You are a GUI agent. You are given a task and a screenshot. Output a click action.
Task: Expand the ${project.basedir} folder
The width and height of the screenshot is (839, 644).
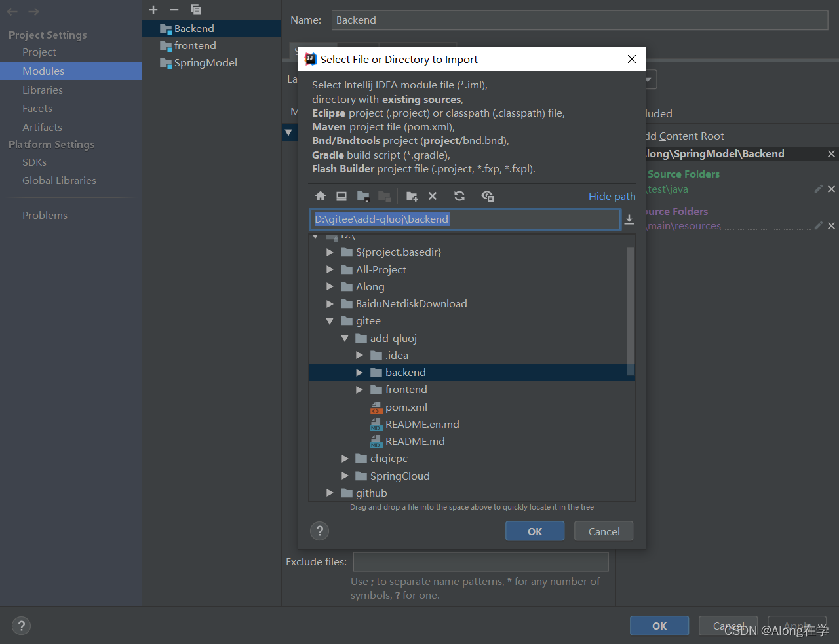(330, 252)
